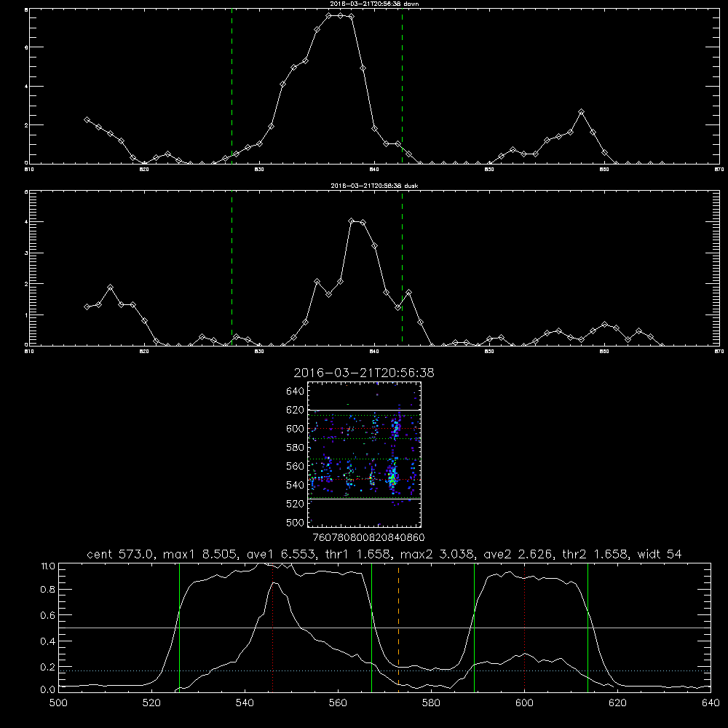The image size is (728, 728).
Task: Click the bottom plot x-axis label 500
Action: [58, 703]
